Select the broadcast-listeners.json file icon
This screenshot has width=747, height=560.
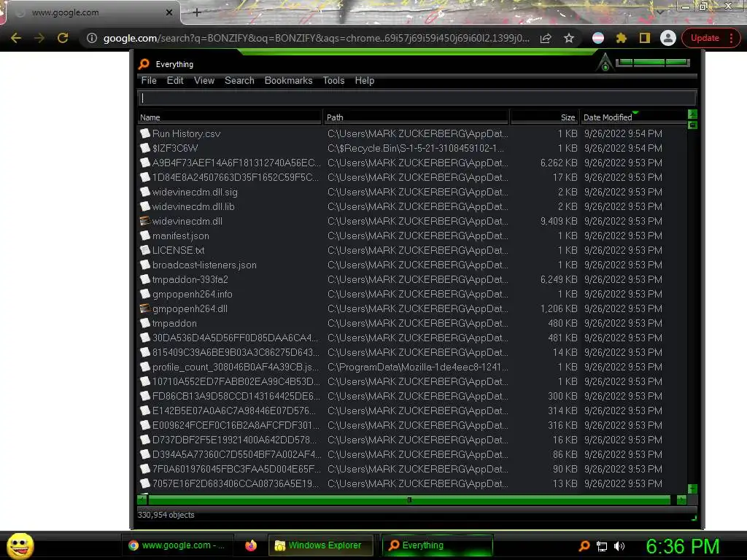145,265
